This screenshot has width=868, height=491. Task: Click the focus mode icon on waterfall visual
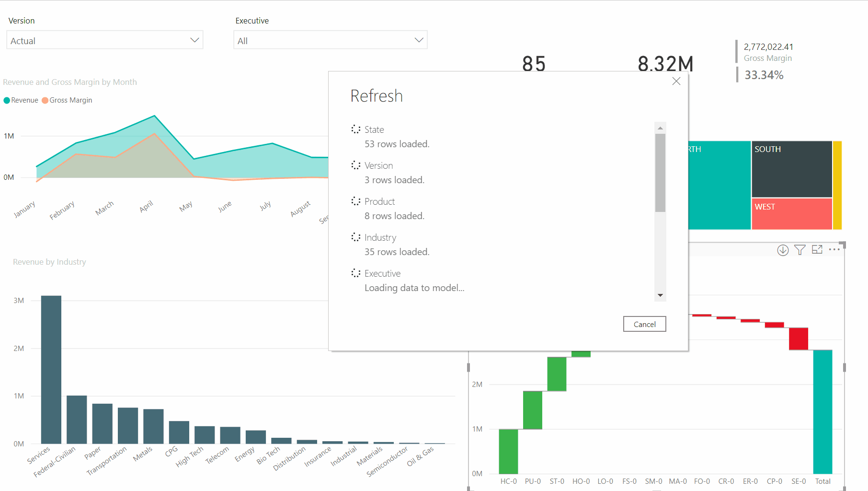tap(817, 250)
